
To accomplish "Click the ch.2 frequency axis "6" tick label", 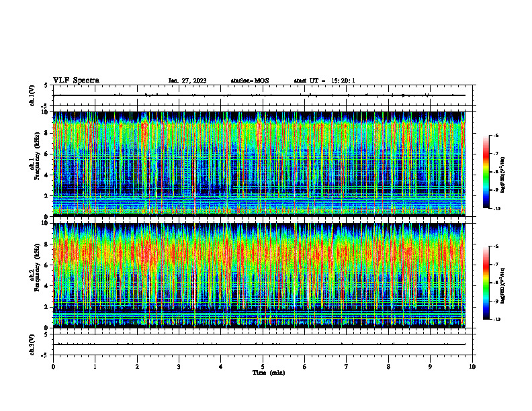I will click(x=46, y=265).
